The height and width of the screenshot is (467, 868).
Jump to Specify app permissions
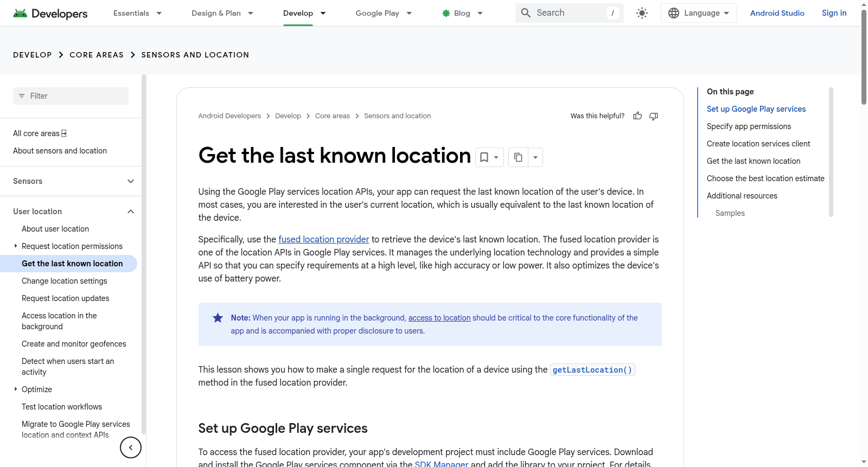(x=749, y=126)
